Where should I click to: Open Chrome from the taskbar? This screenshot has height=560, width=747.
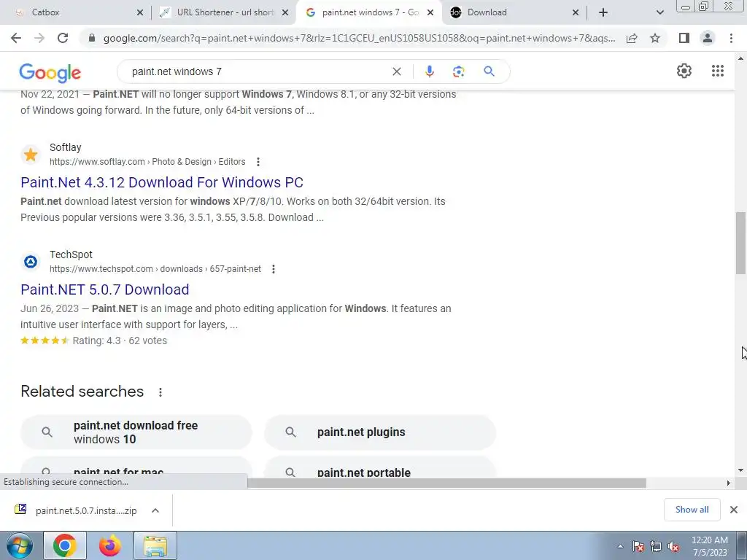point(65,545)
